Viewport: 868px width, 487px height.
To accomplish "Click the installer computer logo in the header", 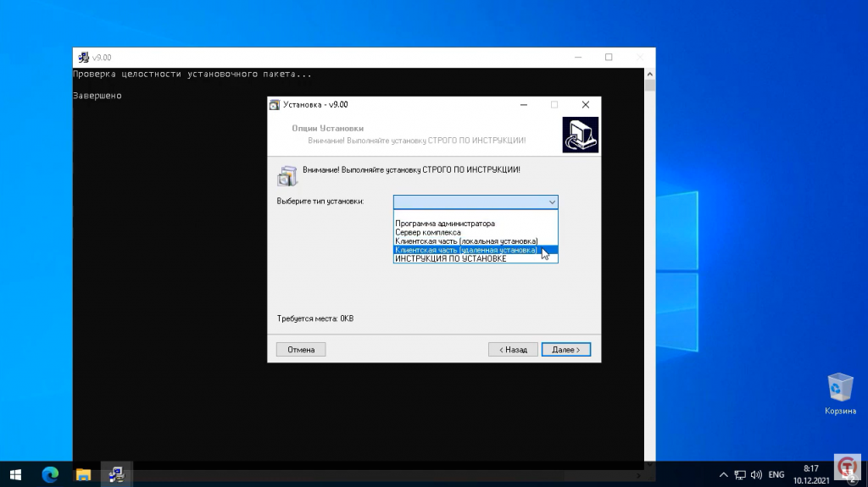I will pos(580,135).
